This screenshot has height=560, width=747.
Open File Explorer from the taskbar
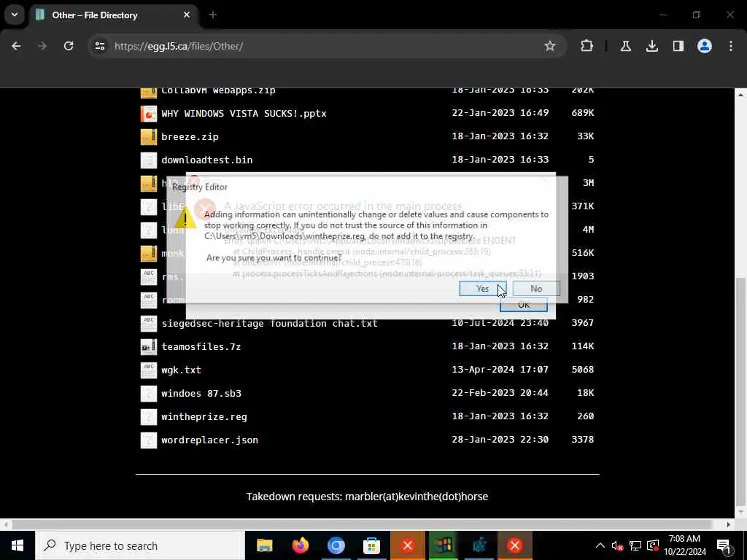pos(264,545)
